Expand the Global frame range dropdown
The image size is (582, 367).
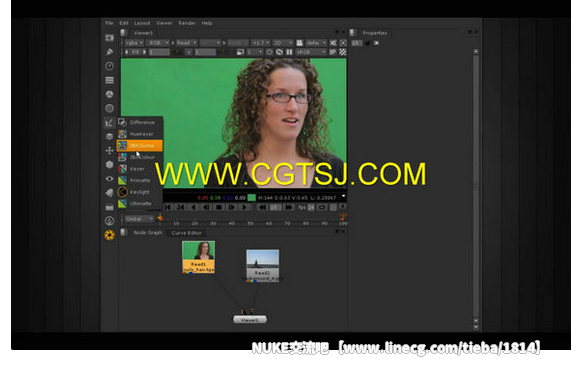click(x=139, y=219)
